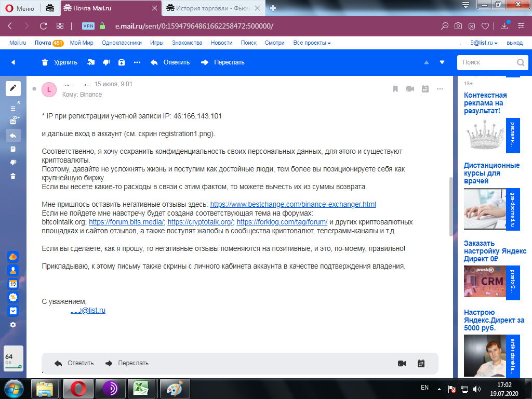Screen dimensions: 532x399
Task: Open the Mail.ru portal link
Action: pyautogui.click(x=18, y=43)
